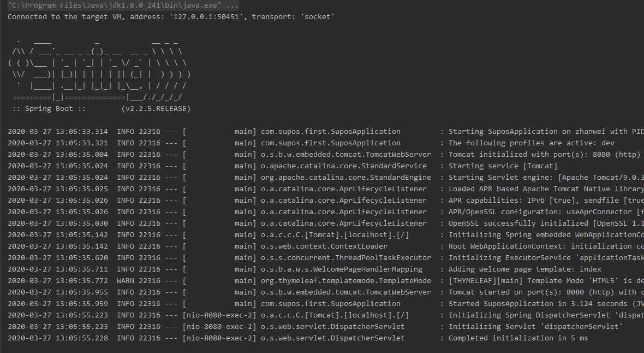
Task: Click the org.thymeleaf.templatemode.TemplateMode logger name
Action: tap(346, 281)
